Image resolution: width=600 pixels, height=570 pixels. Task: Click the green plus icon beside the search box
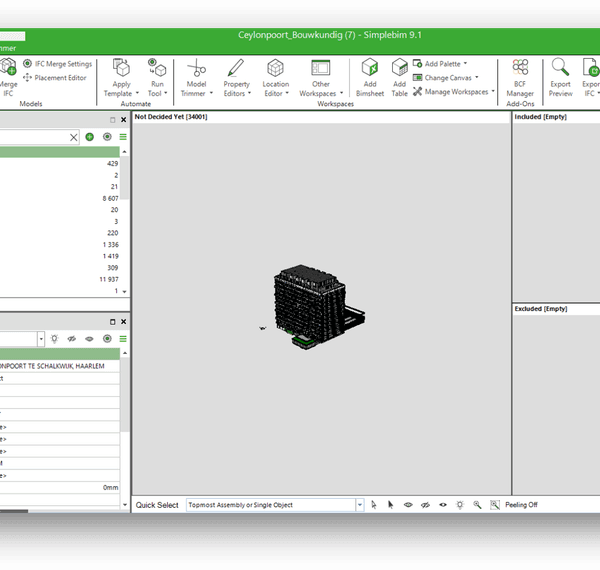tap(90, 137)
